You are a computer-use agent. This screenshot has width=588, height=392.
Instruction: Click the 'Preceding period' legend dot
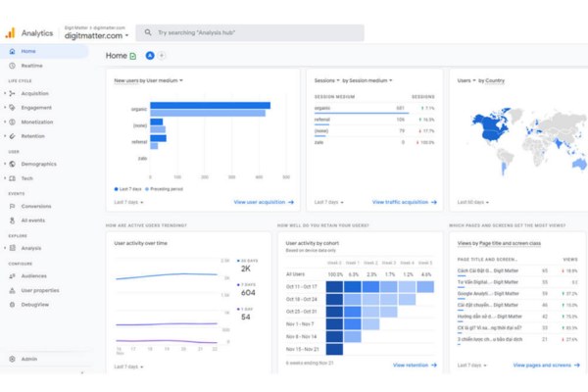pyautogui.click(x=147, y=189)
